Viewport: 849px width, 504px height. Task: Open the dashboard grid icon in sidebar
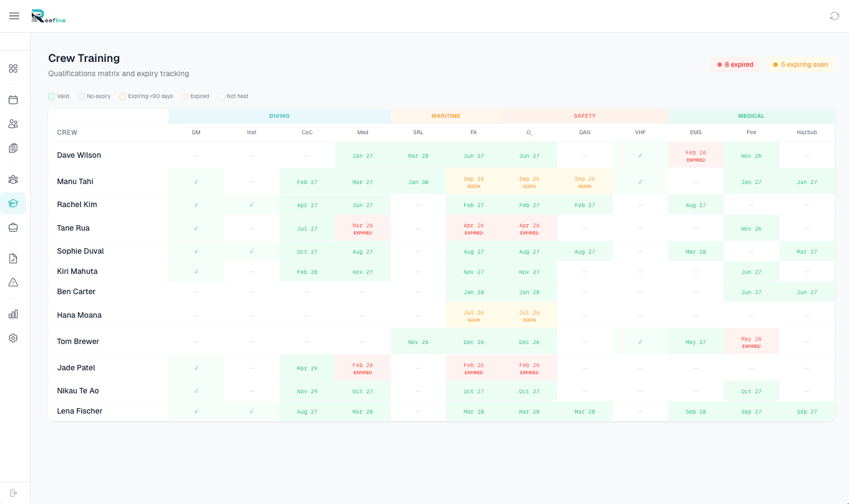coord(13,68)
